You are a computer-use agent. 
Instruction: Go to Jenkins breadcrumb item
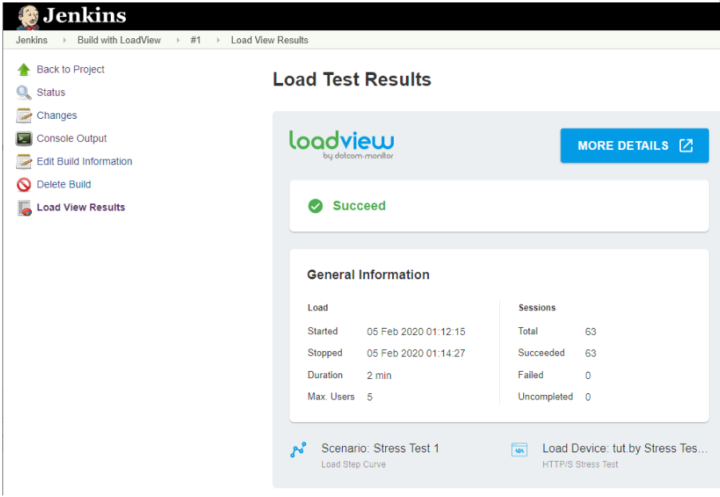pyautogui.click(x=32, y=40)
